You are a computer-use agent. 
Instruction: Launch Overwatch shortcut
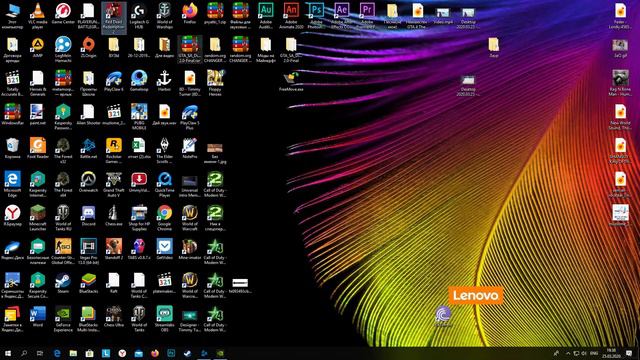click(x=88, y=182)
